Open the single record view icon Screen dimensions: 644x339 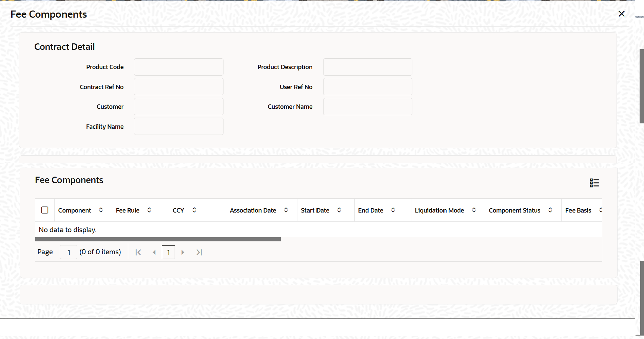594,183
